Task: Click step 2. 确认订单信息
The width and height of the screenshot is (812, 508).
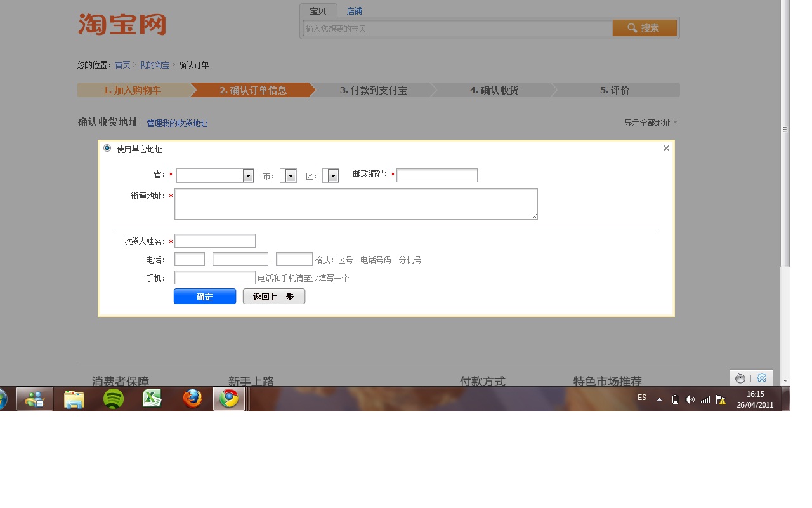Action: click(253, 90)
